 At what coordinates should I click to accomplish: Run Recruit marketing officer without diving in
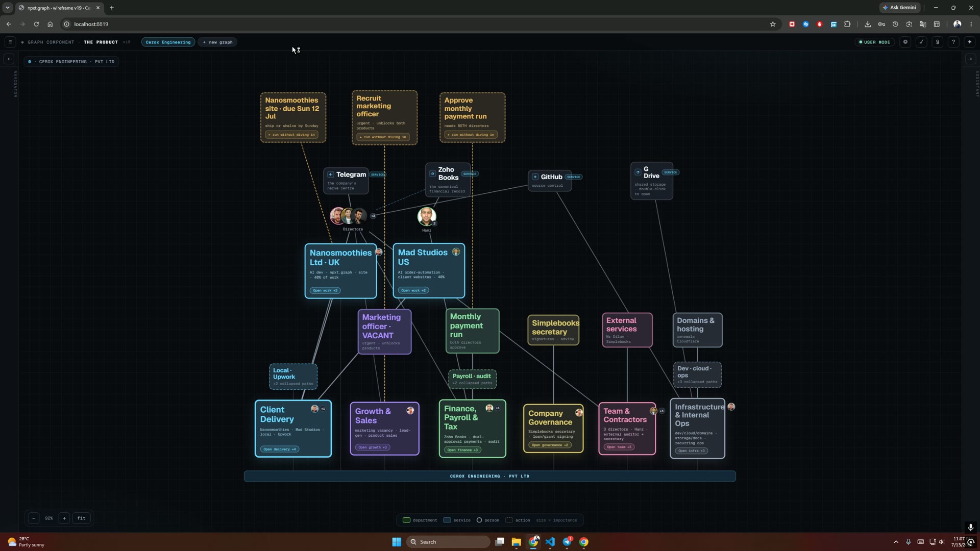coord(383,137)
